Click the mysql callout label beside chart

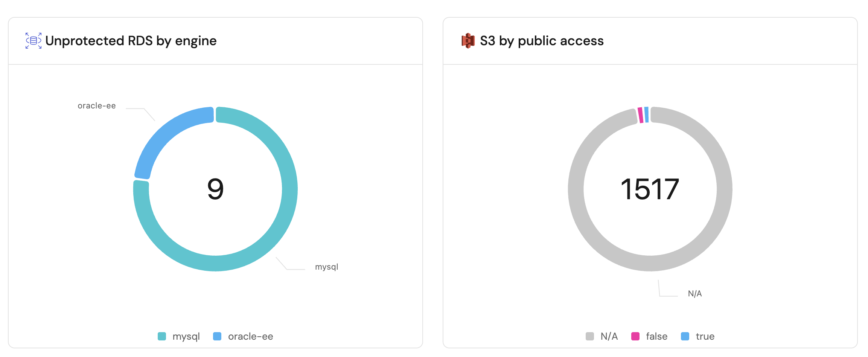[x=327, y=267]
